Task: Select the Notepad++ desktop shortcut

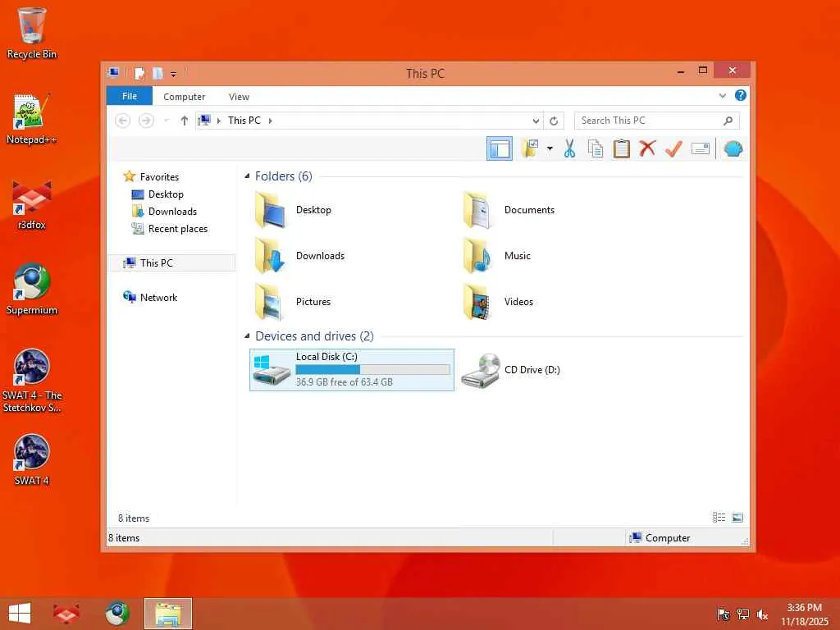Action: (x=32, y=119)
